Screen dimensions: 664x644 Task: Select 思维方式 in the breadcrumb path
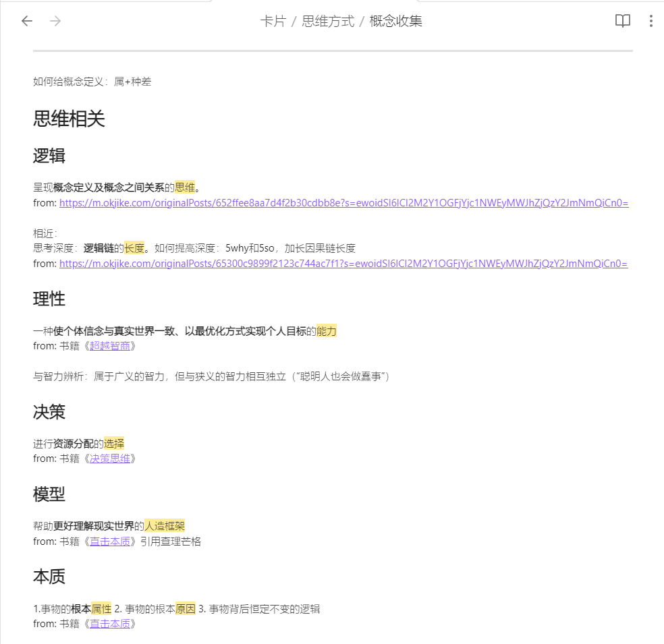click(x=328, y=21)
